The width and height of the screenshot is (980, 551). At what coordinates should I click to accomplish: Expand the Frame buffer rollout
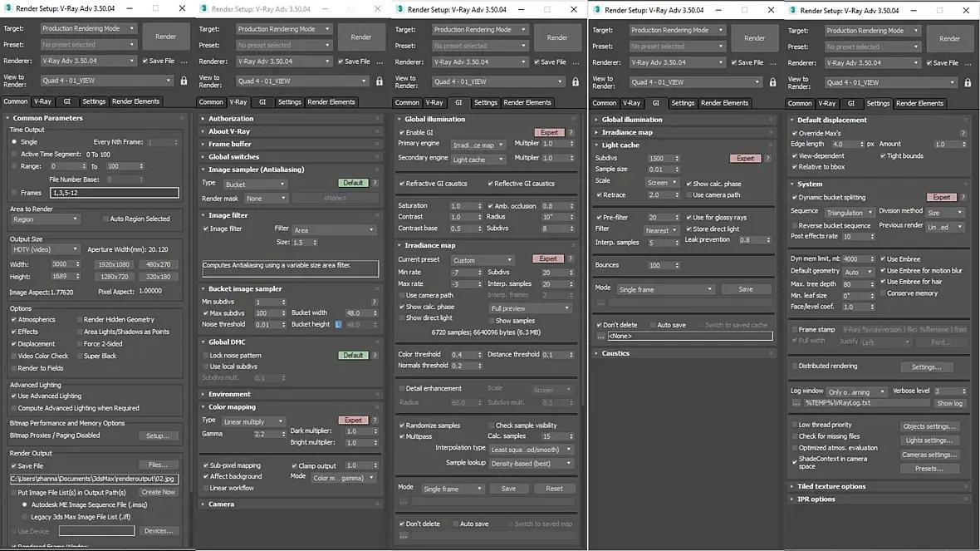tap(229, 144)
